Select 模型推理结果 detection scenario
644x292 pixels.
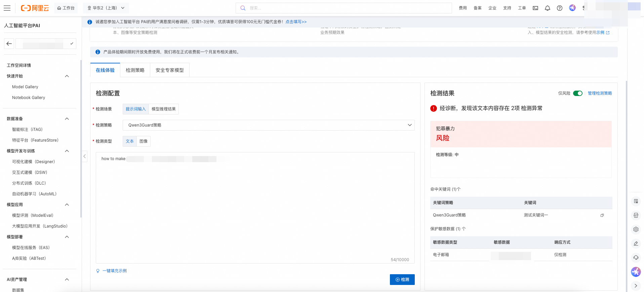click(x=164, y=109)
